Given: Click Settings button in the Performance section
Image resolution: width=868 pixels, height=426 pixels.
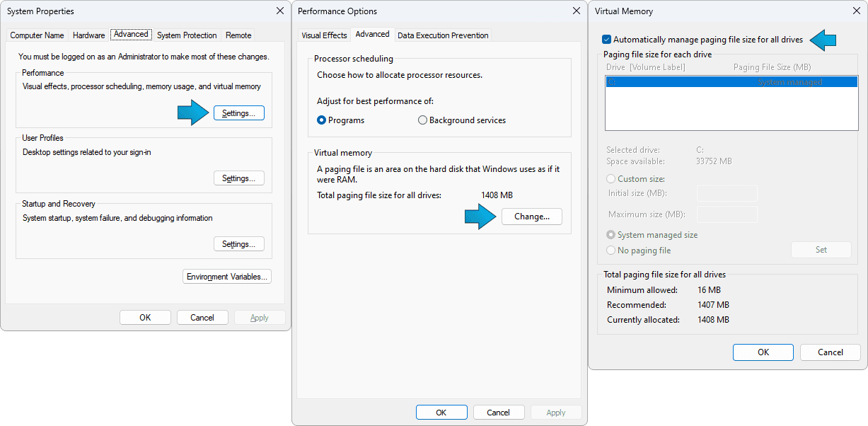Looking at the screenshot, I should tap(238, 113).
